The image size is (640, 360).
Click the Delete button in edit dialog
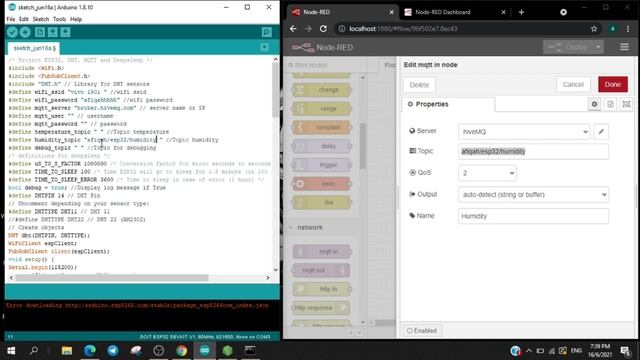pyautogui.click(x=419, y=85)
